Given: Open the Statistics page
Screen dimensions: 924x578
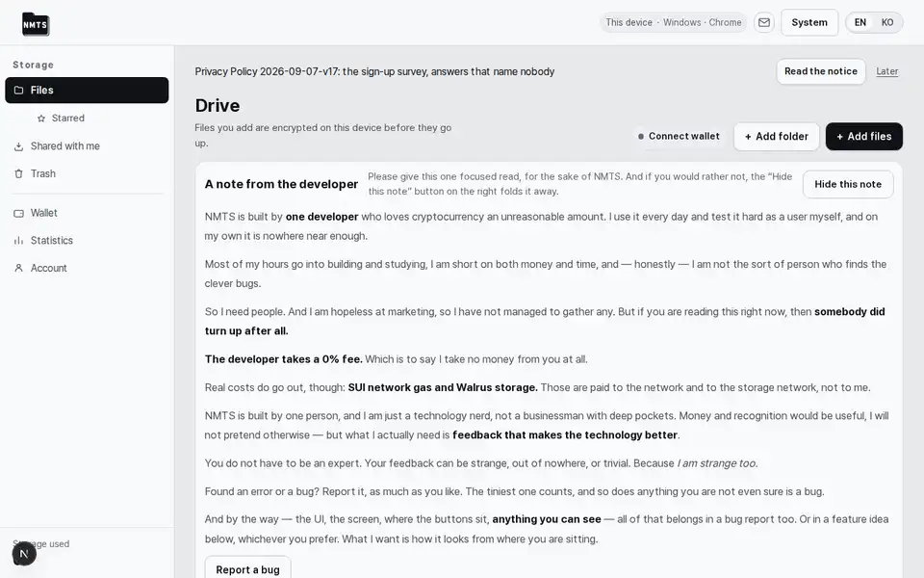Looking at the screenshot, I should pyautogui.click(x=87, y=241).
